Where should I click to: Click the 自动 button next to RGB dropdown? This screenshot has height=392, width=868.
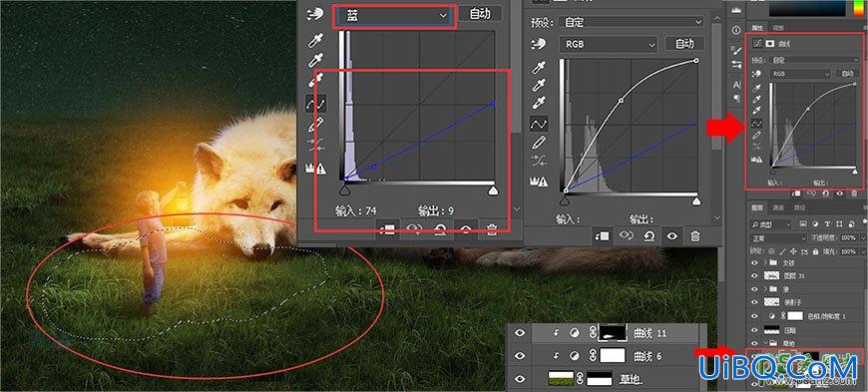pyautogui.click(x=684, y=44)
